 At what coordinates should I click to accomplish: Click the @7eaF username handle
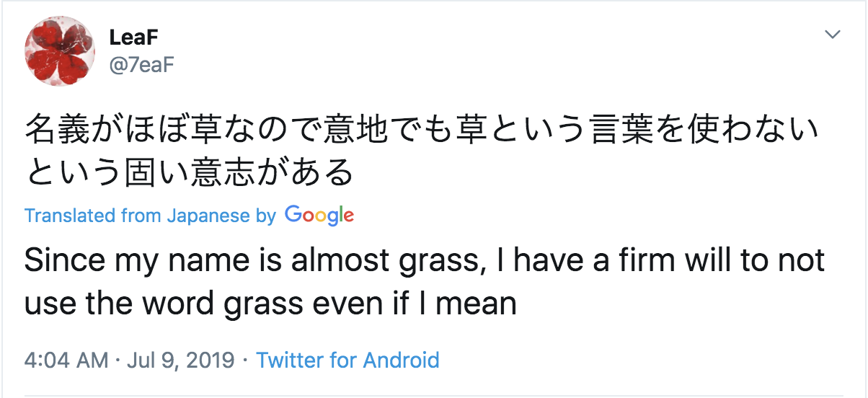coord(141,65)
